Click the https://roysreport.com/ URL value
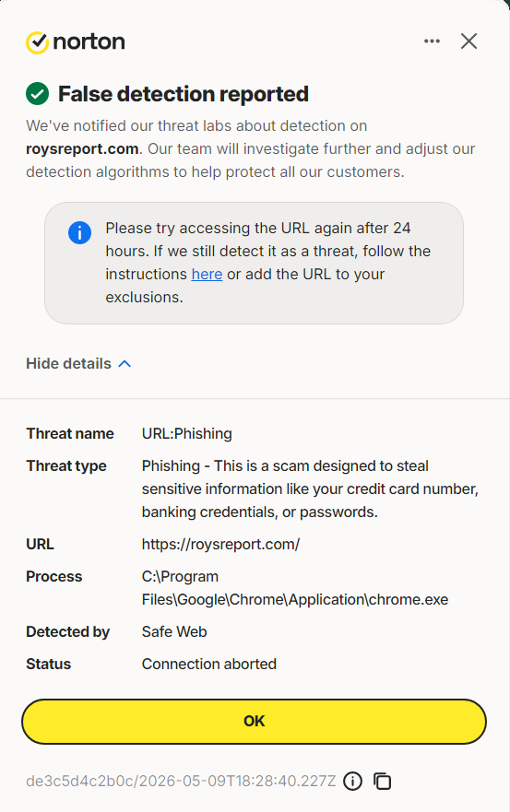510x812 pixels. click(220, 545)
